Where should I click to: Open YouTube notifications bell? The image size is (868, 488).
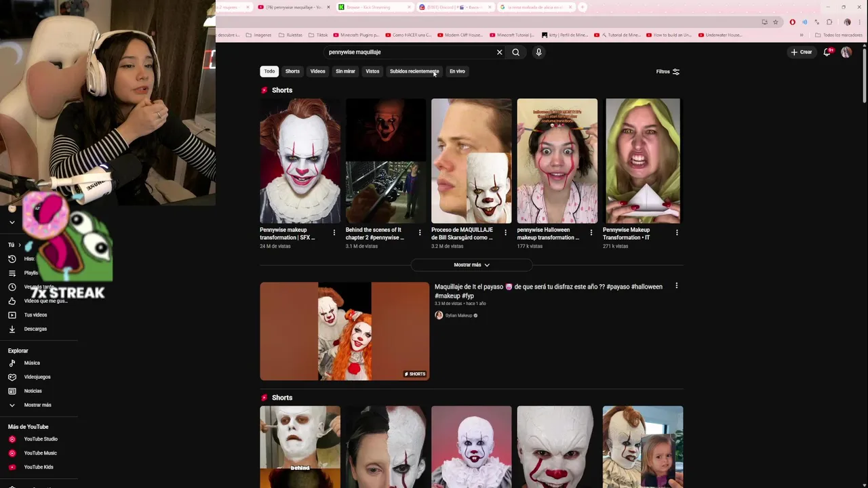(x=827, y=52)
